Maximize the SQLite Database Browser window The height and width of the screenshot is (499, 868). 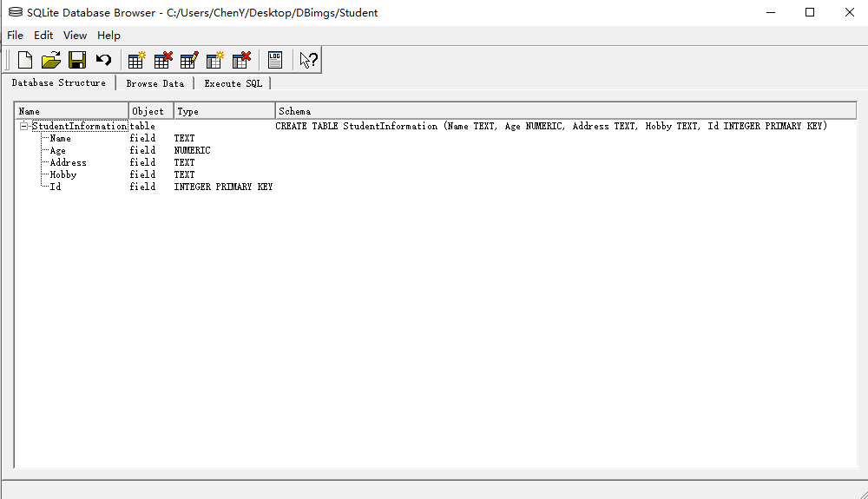point(810,12)
